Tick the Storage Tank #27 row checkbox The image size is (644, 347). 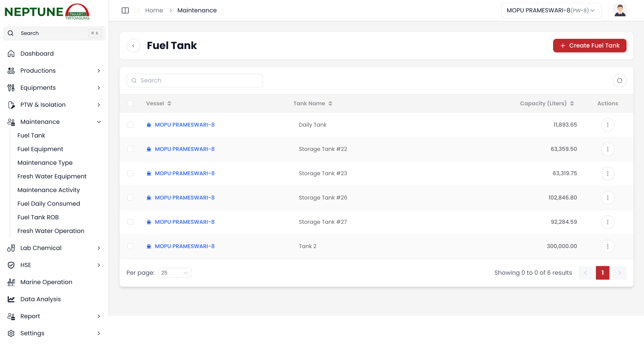click(x=130, y=222)
